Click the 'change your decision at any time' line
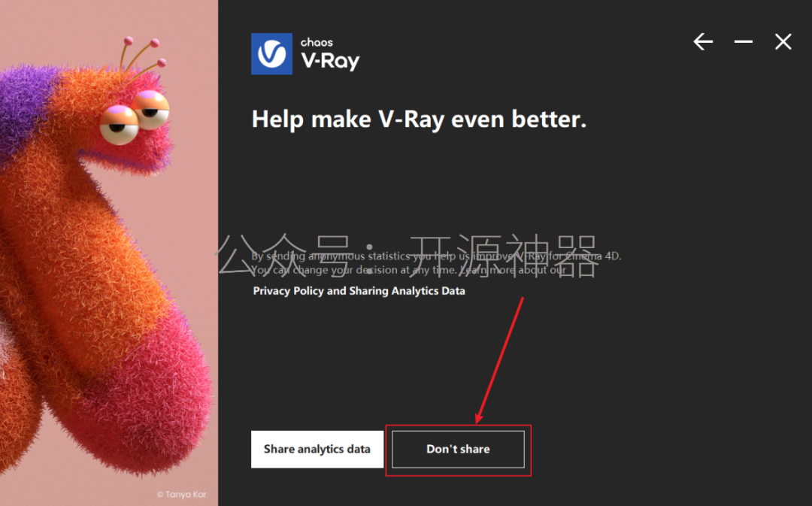Screen dimensions: 812x506 point(409,270)
